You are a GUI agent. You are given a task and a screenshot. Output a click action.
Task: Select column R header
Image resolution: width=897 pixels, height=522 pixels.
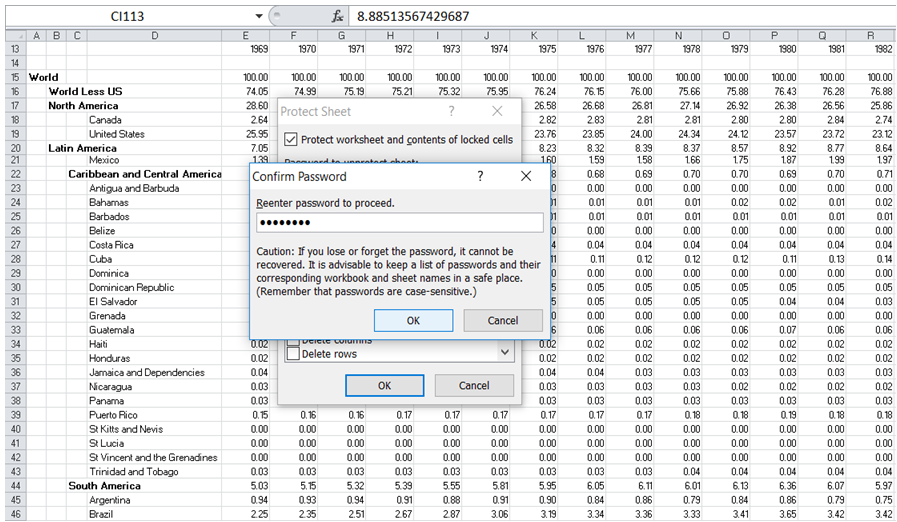coord(870,35)
